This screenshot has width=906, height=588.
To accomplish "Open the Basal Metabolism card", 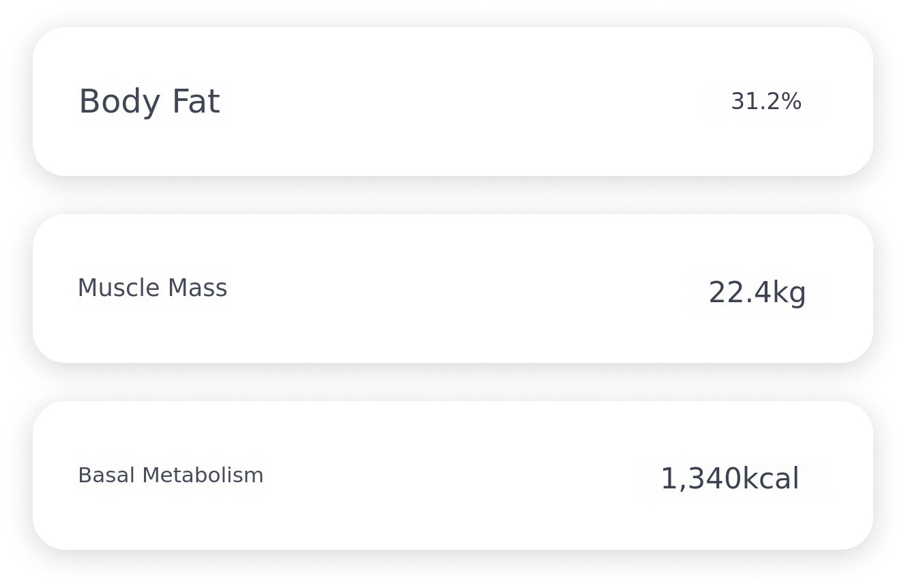I will pyautogui.click(x=453, y=475).
